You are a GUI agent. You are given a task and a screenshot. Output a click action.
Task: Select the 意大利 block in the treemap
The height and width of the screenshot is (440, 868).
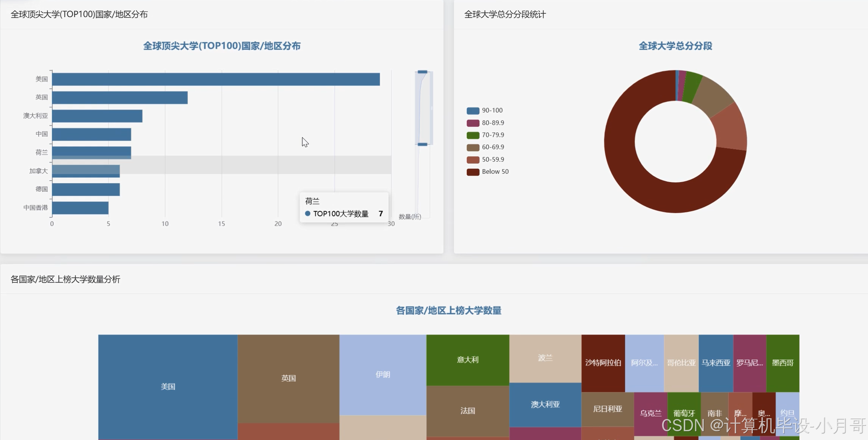(467, 359)
